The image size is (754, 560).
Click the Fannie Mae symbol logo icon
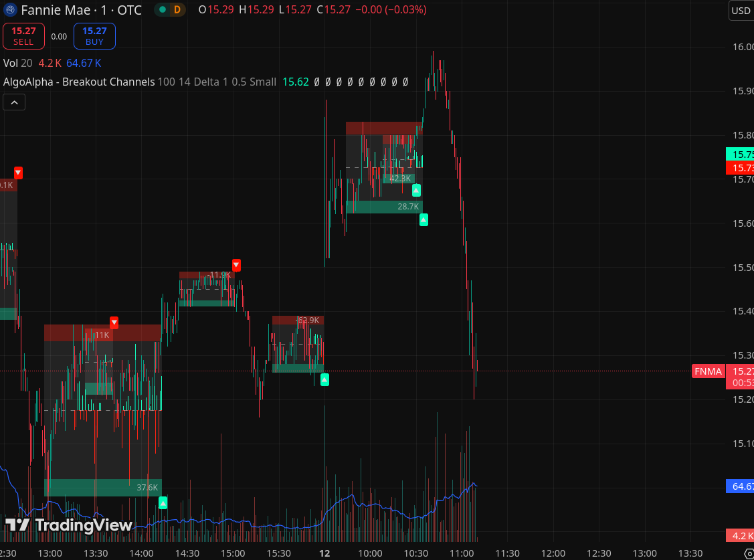(10, 9)
